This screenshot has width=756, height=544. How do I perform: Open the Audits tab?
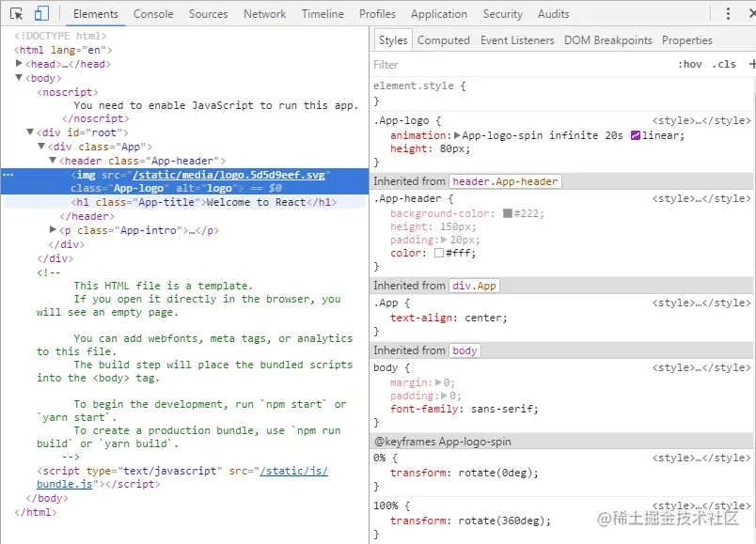click(x=554, y=14)
